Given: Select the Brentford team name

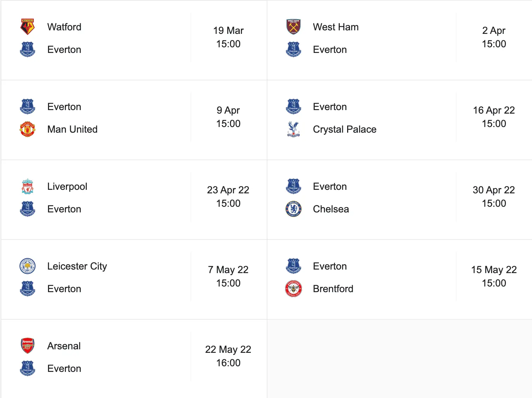Looking at the screenshot, I should (x=333, y=289).
